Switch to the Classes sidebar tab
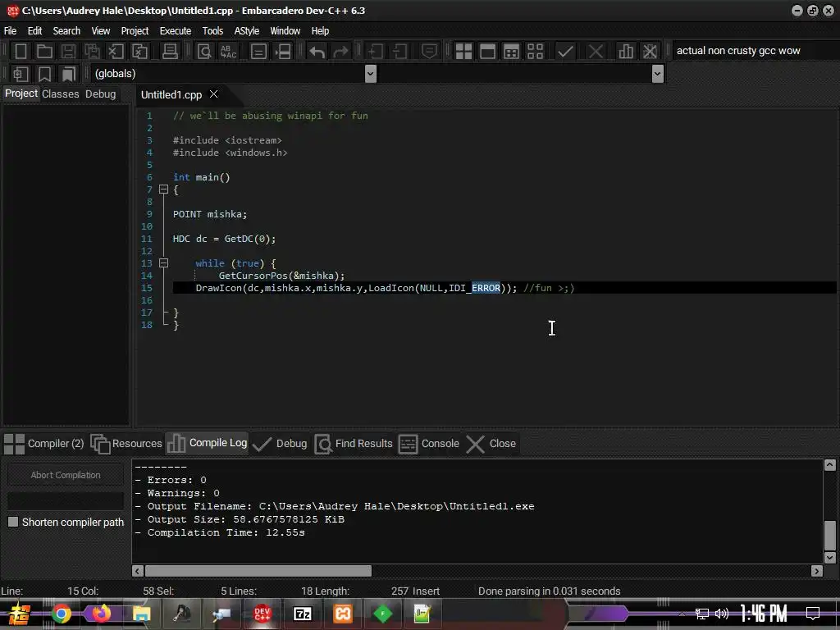The height and width of the screenshot is (630, 840). pos(60,94)
